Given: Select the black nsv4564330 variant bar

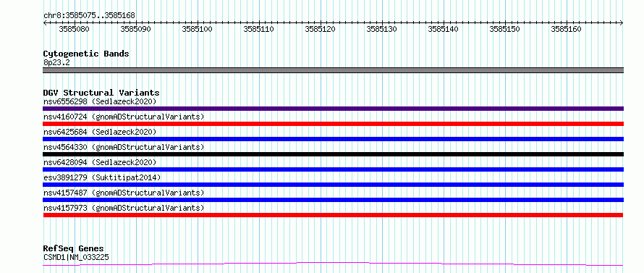Looking at the screenshot, I should tap(333, 154).
